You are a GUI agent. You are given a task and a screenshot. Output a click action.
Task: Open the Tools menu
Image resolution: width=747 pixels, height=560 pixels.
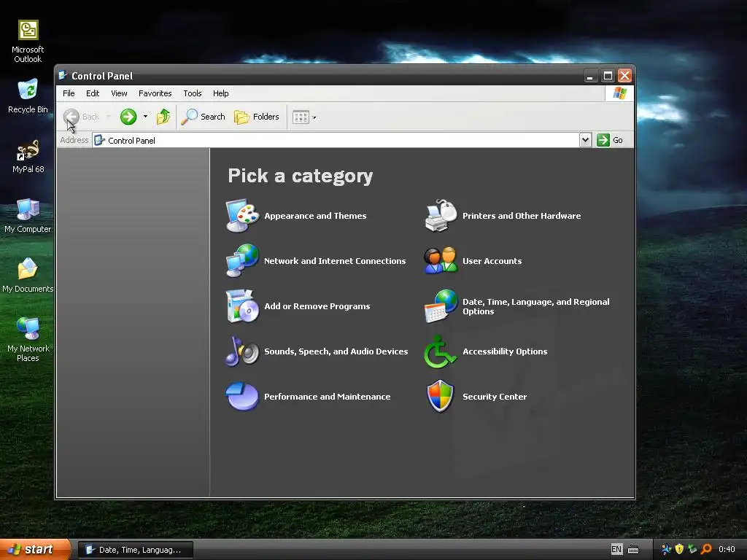[193, 93]
